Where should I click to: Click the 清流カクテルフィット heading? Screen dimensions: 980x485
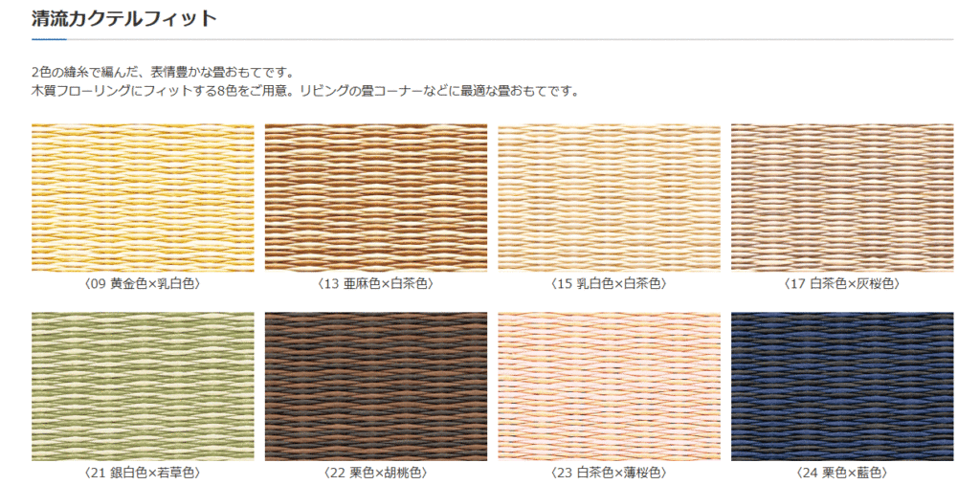(124, 19)
